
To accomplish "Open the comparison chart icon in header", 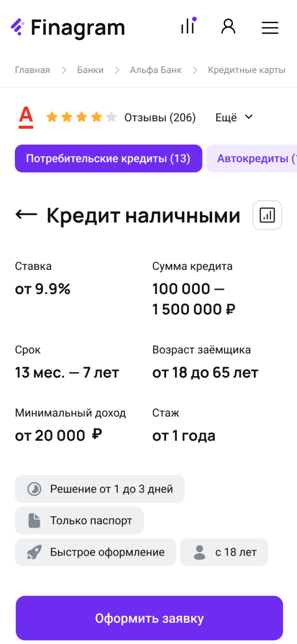I will tap(188, 27).
